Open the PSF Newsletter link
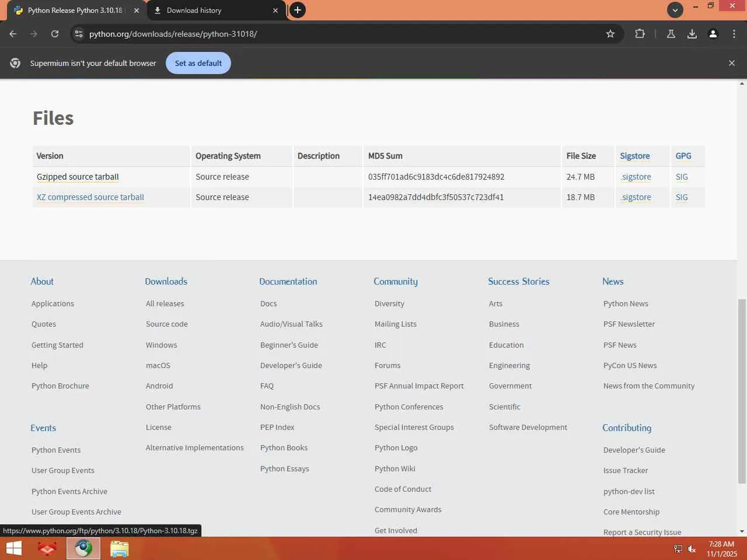 629,324
